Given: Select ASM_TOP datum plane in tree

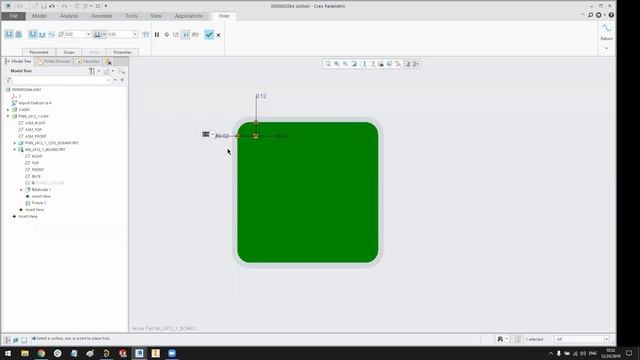Looking at the screenshot, I should click(x=33, y=130).
